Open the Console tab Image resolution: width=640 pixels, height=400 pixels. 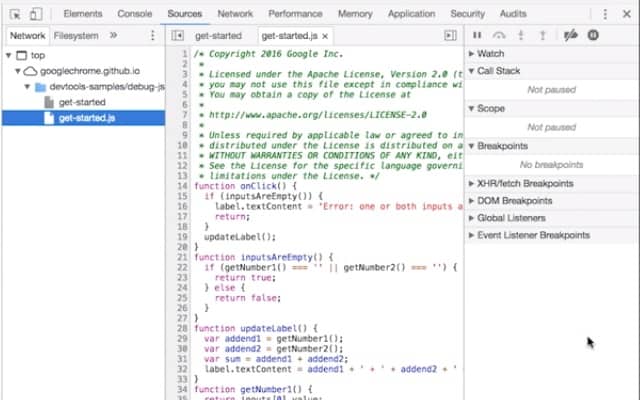tap(135, 14)
